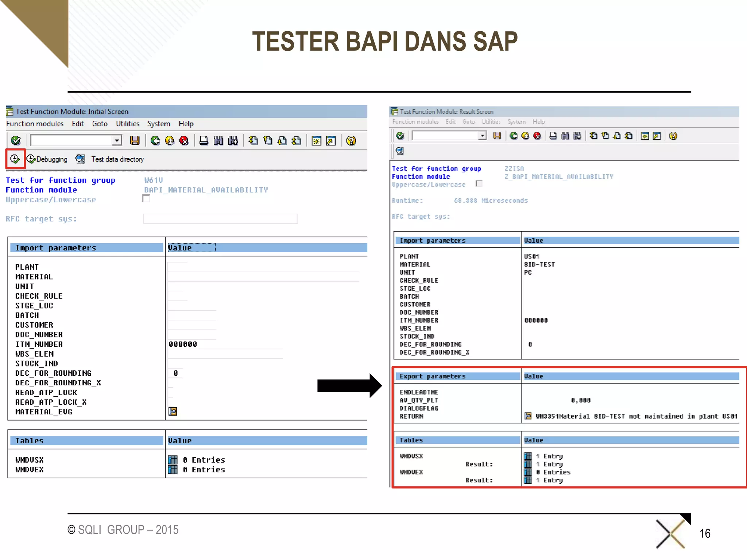Open RETURN structure icon in Export parameters

point(528,416)
